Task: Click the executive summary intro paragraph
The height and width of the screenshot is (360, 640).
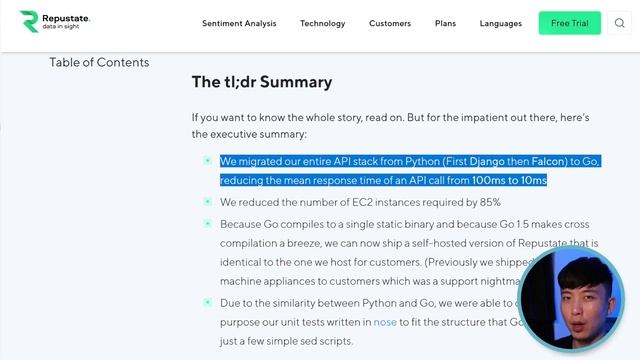Action: point(391,126)
